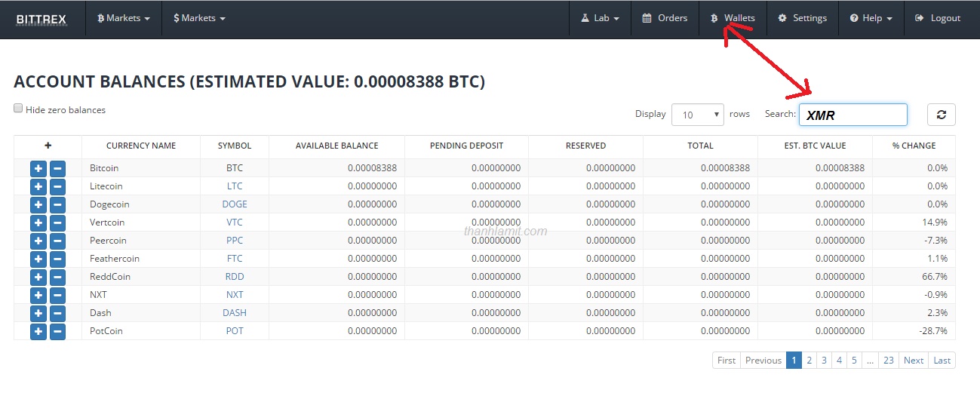Sort by Reserved column header
The width and height of the screenshot is (980, 399).
pos(585,146)
